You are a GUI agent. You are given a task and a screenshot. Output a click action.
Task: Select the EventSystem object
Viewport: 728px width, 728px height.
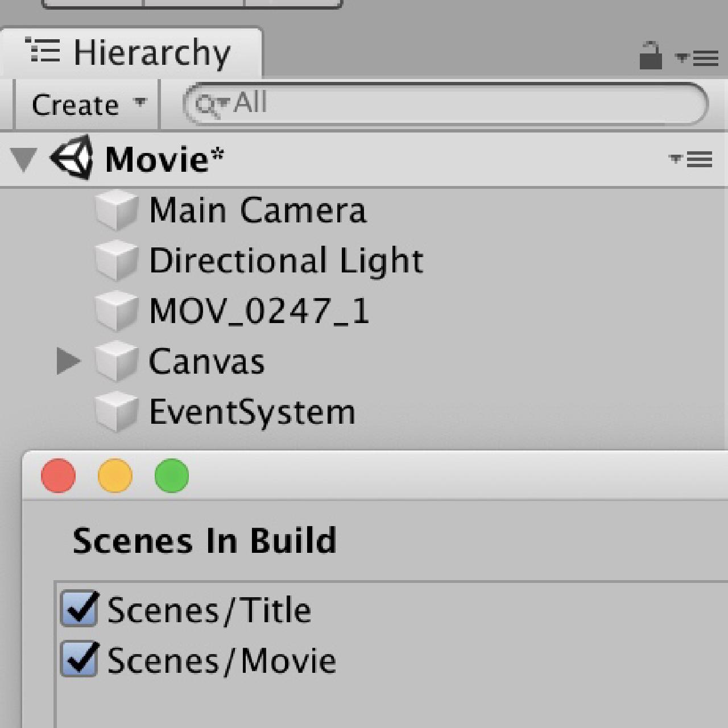point(252,412)
